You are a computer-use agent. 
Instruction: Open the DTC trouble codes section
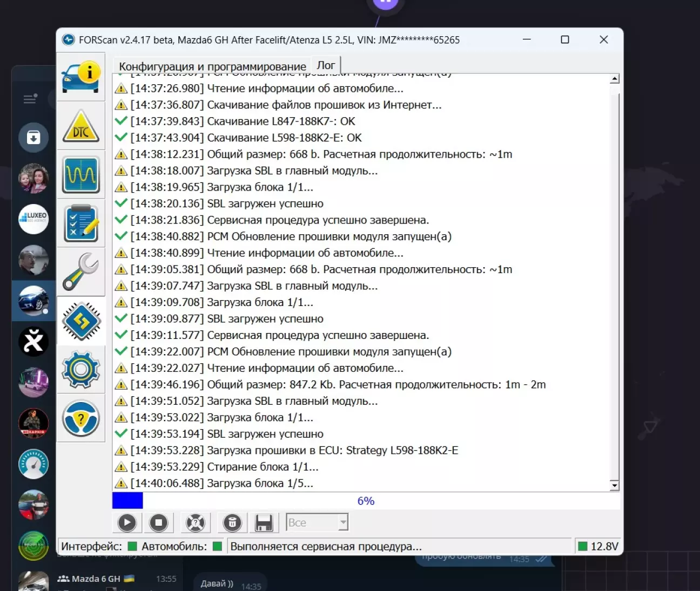tap(81, 126)
